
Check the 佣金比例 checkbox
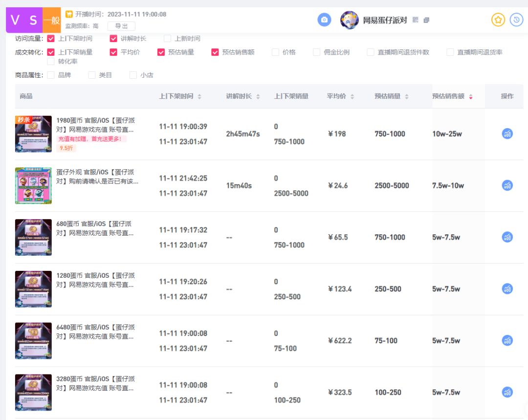click(316, 52)
